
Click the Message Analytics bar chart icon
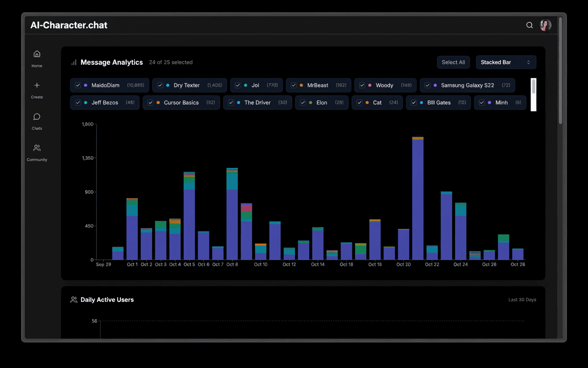pyautogui.click(x=73, y=63)
